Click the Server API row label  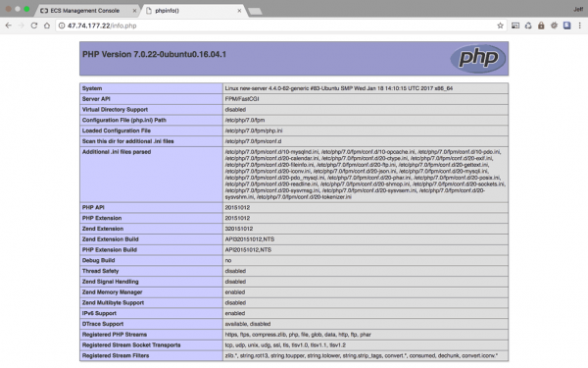96,99
